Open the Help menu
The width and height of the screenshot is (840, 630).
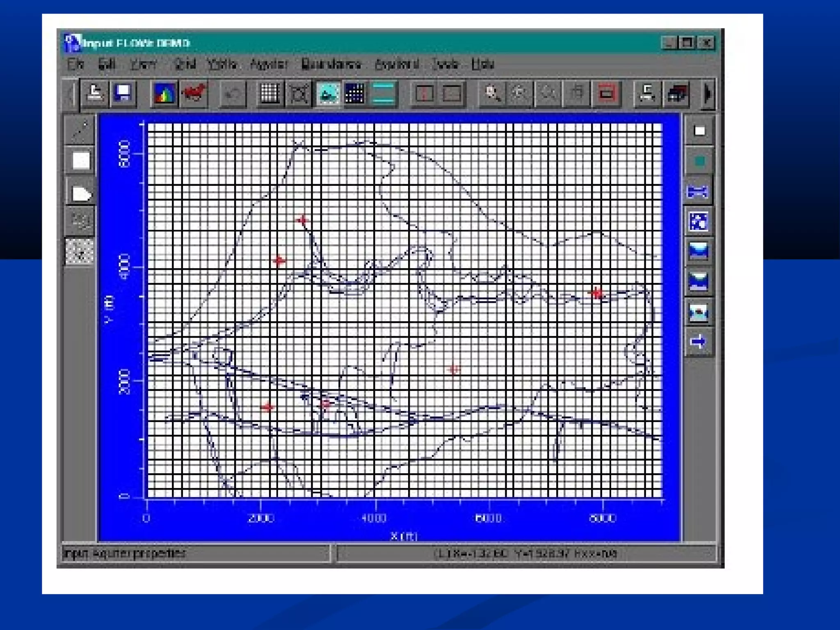[x=482, y=64]
